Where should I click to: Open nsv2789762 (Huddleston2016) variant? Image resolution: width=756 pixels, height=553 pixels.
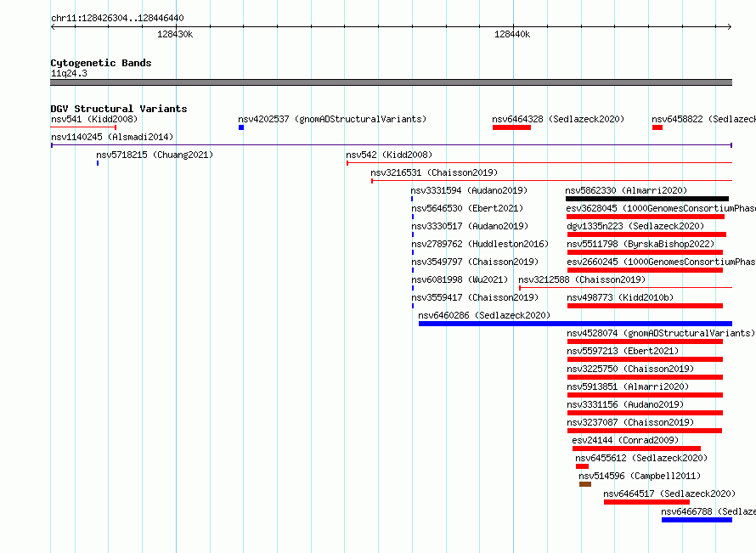480,244
